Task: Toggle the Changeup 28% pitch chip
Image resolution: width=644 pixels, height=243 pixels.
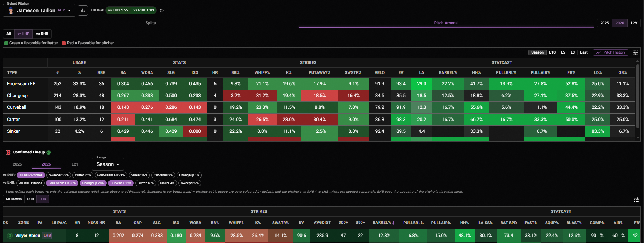Action: pos(93,183)
